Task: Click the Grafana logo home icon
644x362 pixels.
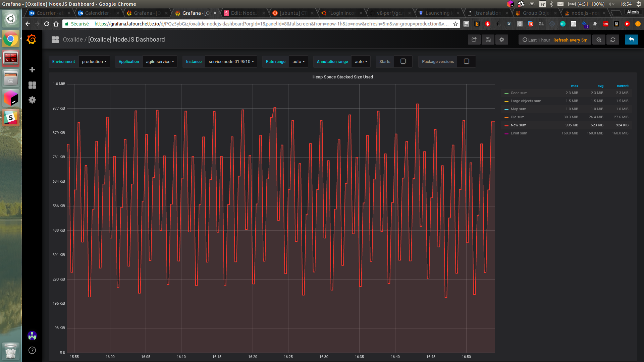Action: pos(32,40)
